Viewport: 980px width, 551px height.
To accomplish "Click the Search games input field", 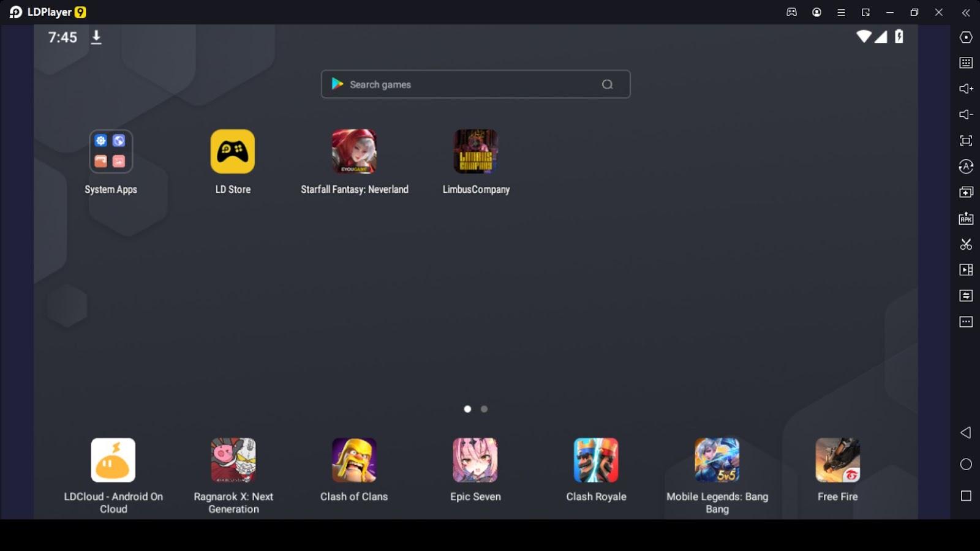I will click(475, 84).
